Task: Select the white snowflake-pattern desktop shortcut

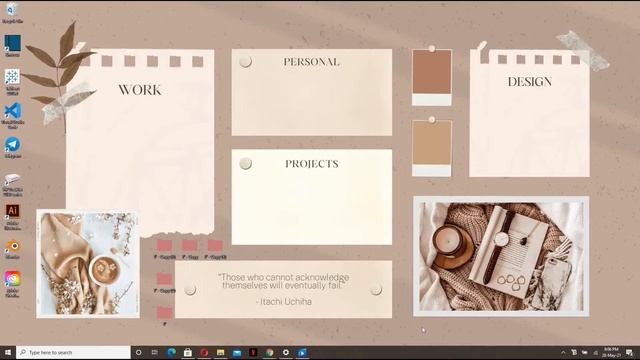Action: point(12,82)
